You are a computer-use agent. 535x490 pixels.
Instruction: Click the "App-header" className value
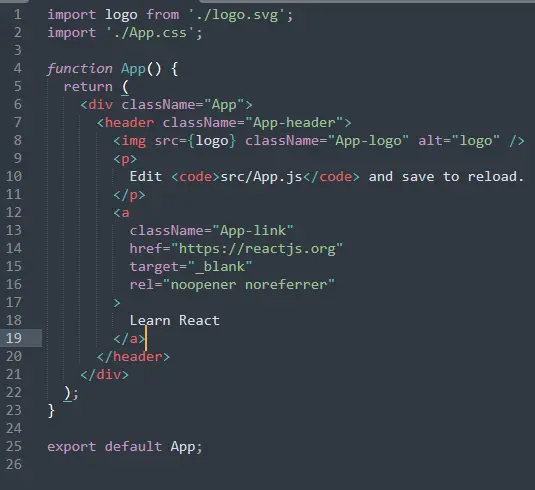tap(294, 123)
